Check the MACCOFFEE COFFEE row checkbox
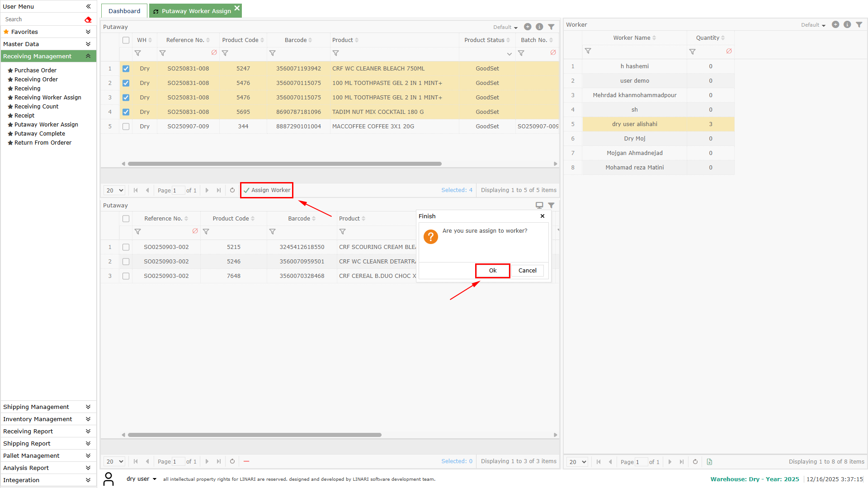This screenshot has width=868, height=488. pos(126,127)
